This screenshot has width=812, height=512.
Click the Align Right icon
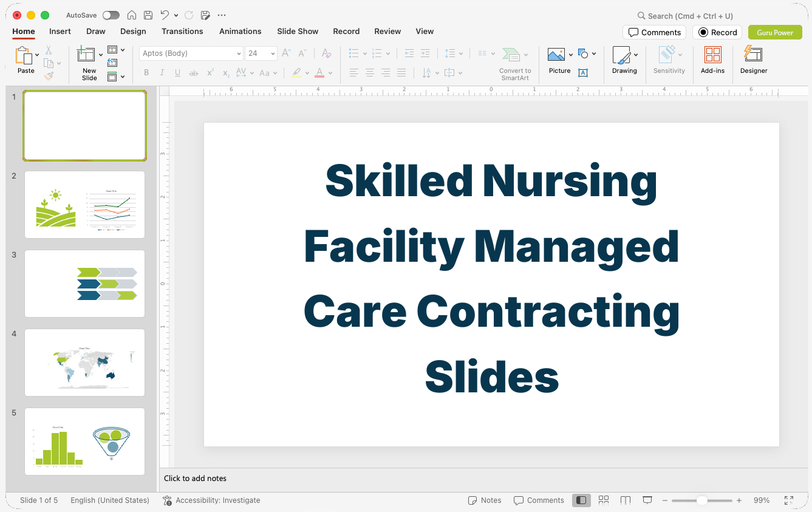[x=386, y=73]
